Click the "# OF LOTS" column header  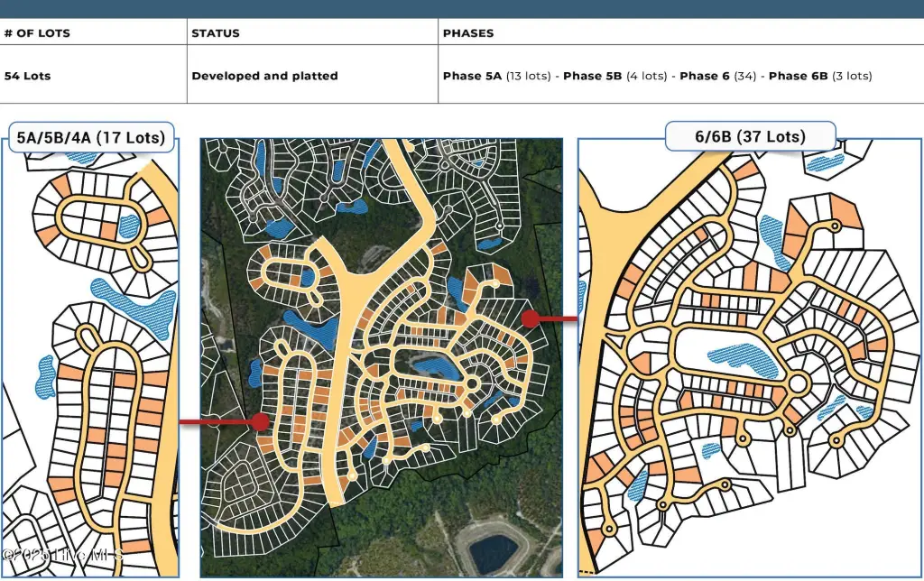coord(37,33)
